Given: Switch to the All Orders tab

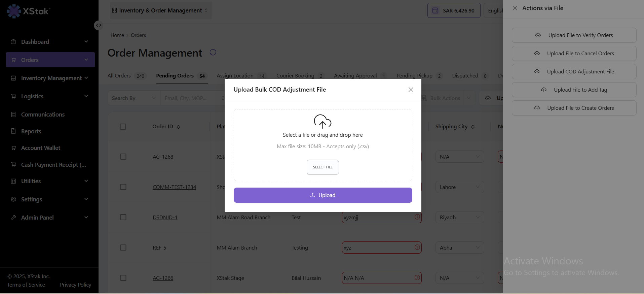Looking at the screenshot, I should point(119,76).
